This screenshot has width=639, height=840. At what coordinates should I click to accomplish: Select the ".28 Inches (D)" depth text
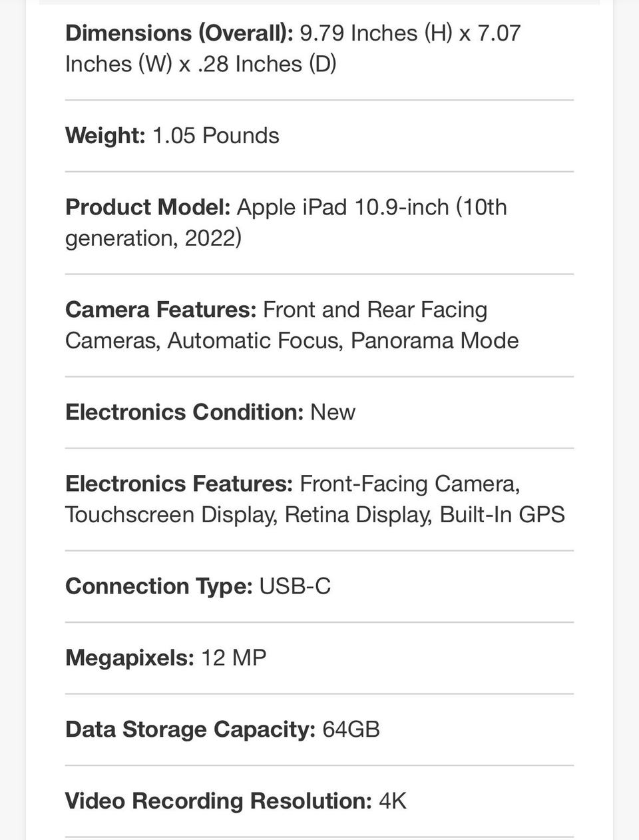click(267, 64)
